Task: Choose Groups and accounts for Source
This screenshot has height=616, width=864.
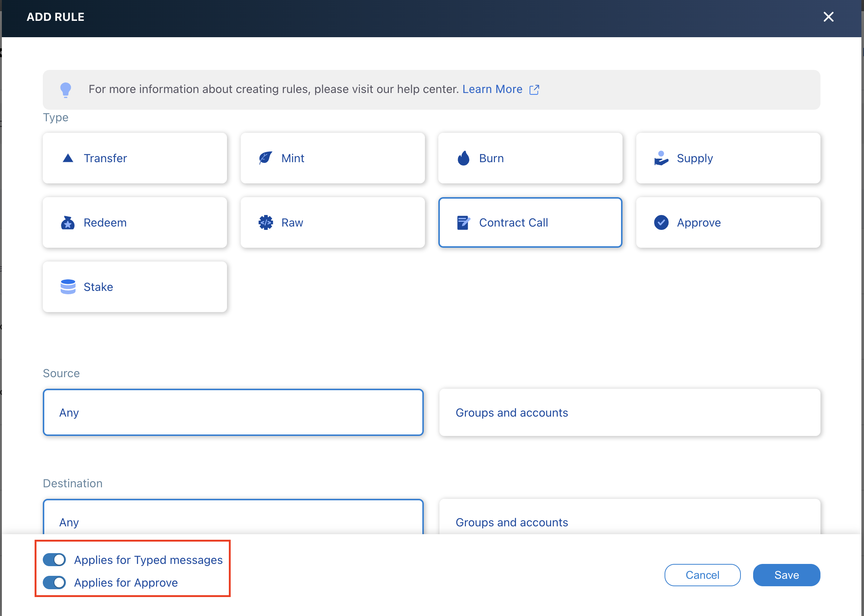Action: coord(630,412)
